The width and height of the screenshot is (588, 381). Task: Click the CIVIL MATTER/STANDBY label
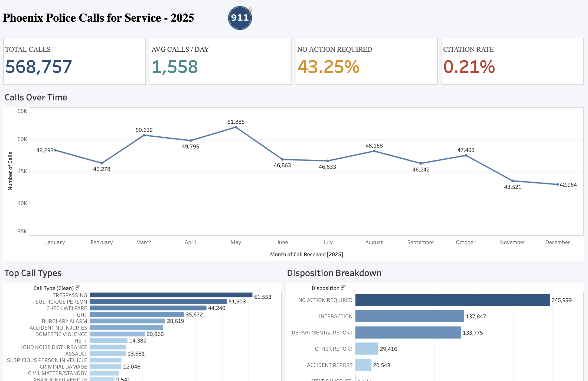pos(58,373)
